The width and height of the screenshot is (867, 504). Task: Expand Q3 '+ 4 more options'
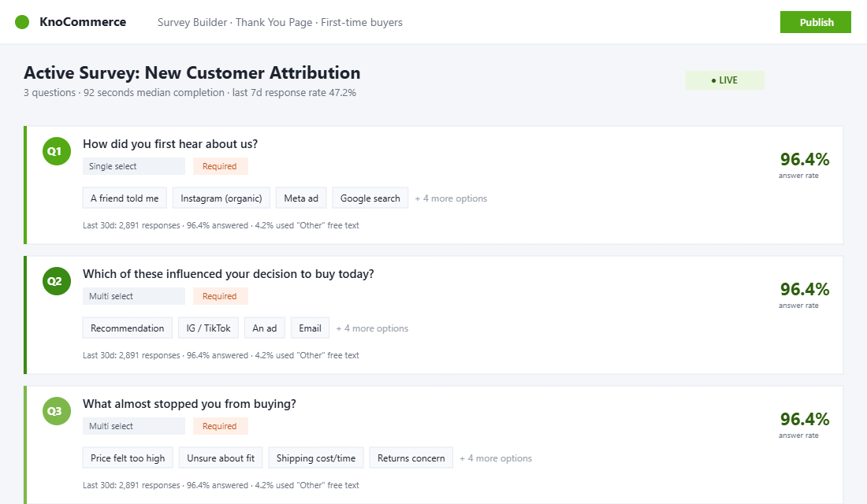click(x=496, y=458)
